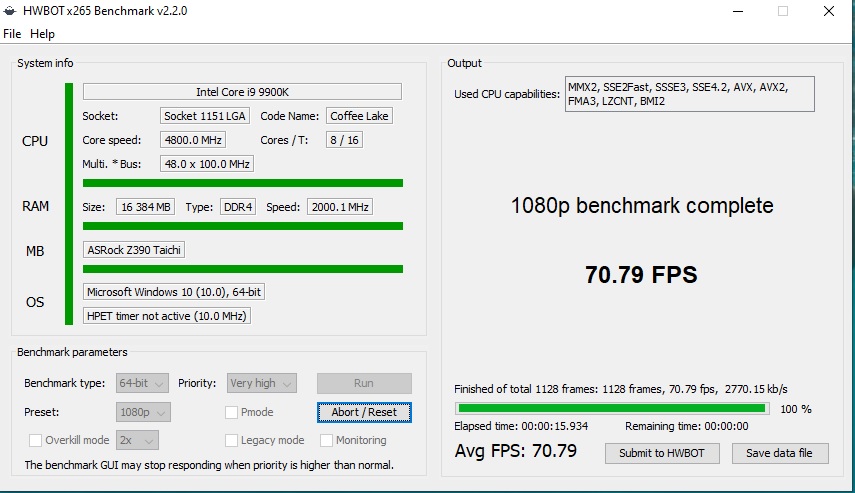Click the 1080p benchmark complete text

(x=642, y=206)
